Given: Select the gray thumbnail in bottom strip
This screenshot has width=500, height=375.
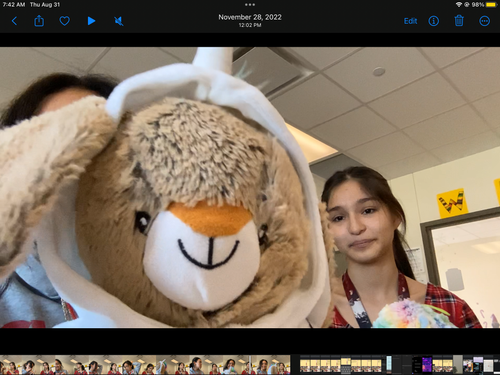Looking at the screenshot, I should click(458, 364).
